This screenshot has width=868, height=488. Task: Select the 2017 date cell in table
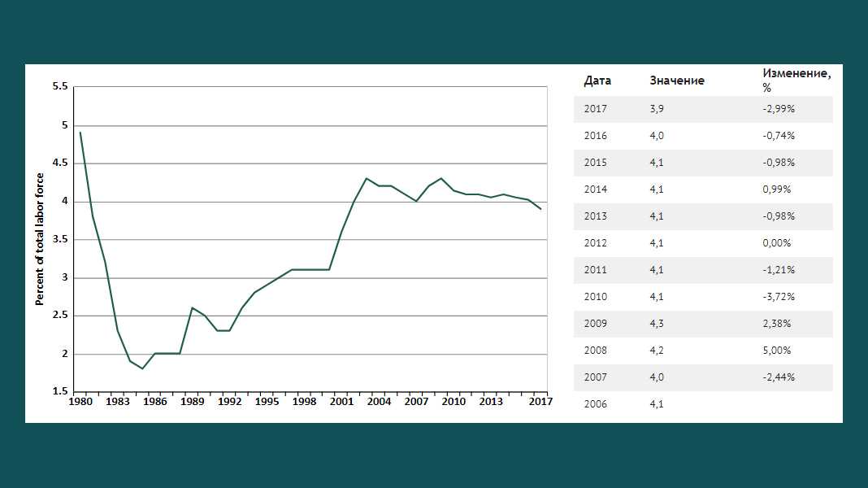(x=595, y=109)
